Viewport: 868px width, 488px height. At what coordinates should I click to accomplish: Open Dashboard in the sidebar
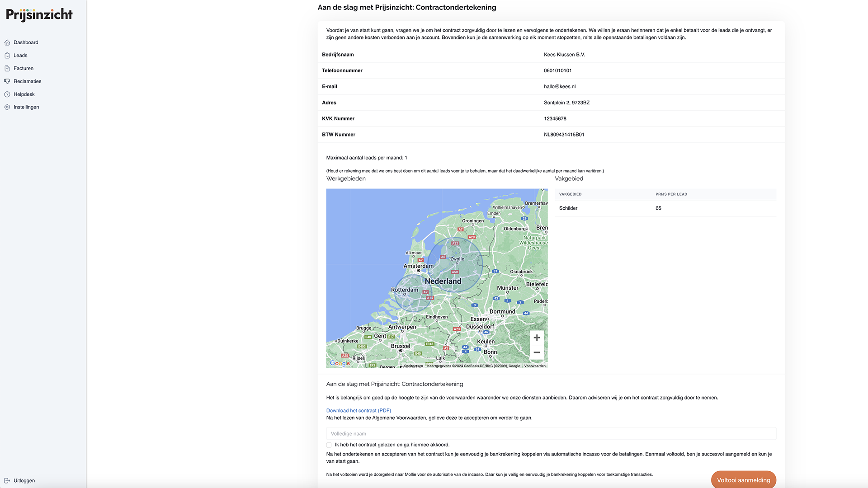tap(26, 42)
